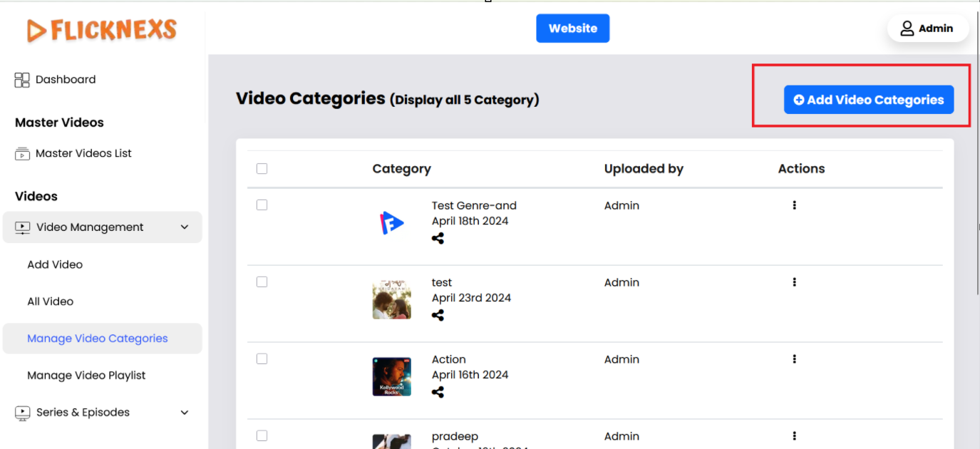Open three-dot actions menu for Action row
Screen dimensions: 980x449
(x=794, y=359)
